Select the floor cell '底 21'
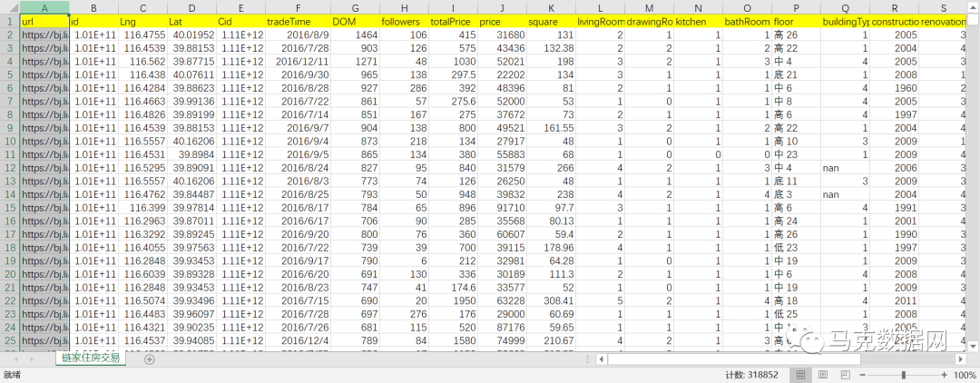 pyautogui.click(x=796, y=74)
